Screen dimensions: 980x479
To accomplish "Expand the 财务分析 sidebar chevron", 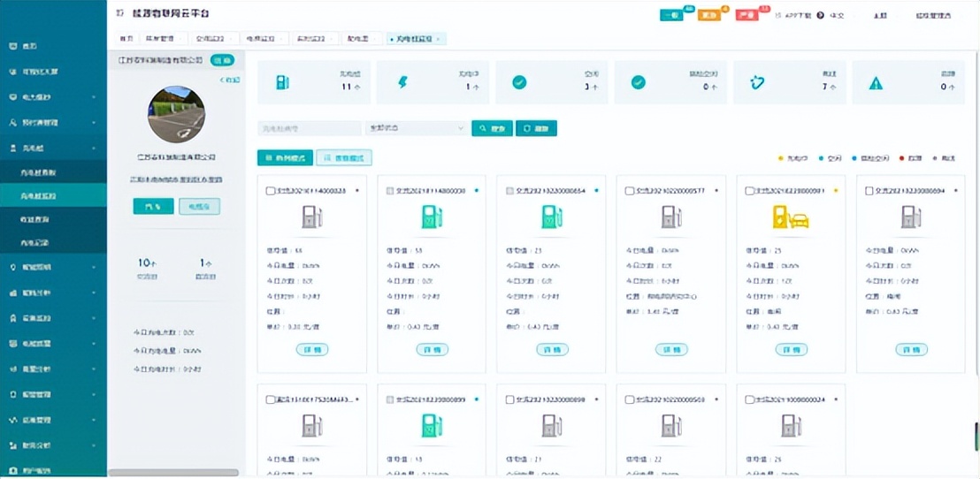I will pyautogui.click(x=94, y=445).
